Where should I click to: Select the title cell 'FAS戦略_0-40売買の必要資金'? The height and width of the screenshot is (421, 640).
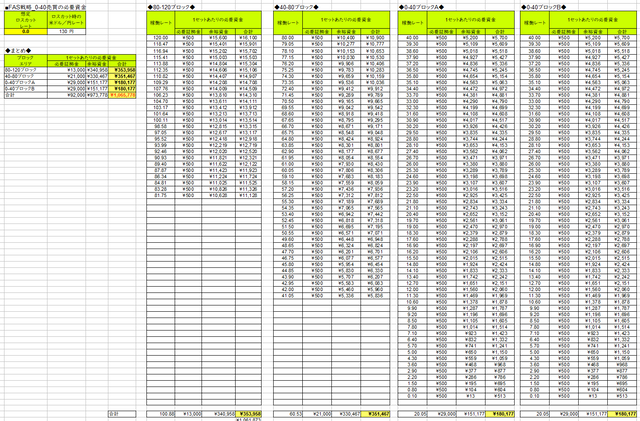[45, 7]
